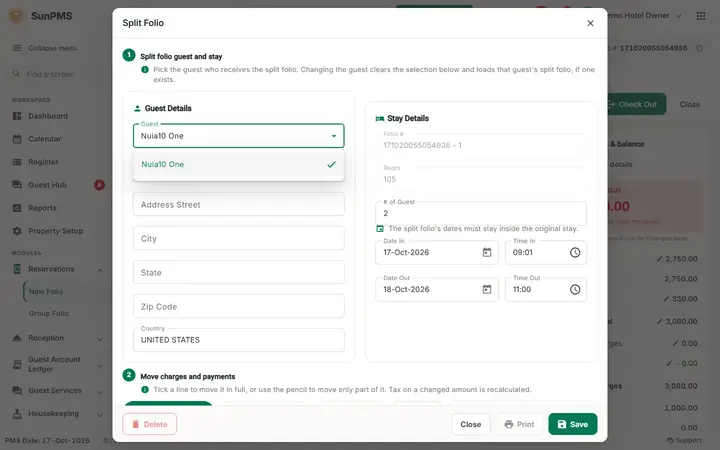Click the Support link at bottom right
The height and width of the screenshot is (450, 720).
coord(684,440)
